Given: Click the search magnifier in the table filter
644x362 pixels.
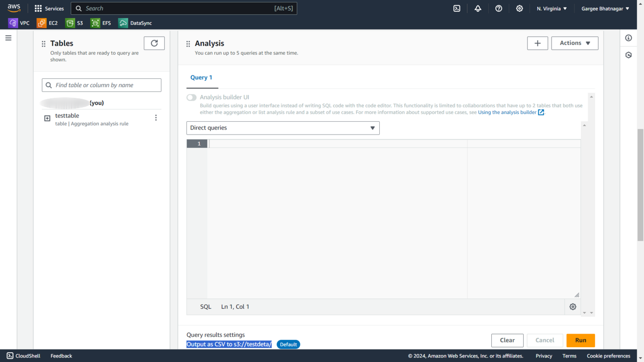Looking at the screenshot, I should 49,85.
